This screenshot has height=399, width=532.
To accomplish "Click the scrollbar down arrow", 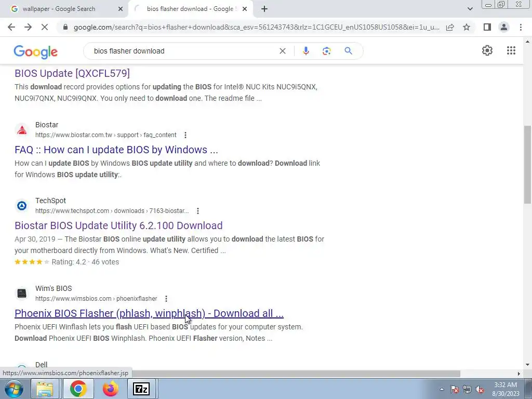I will [x=527, y=365].
